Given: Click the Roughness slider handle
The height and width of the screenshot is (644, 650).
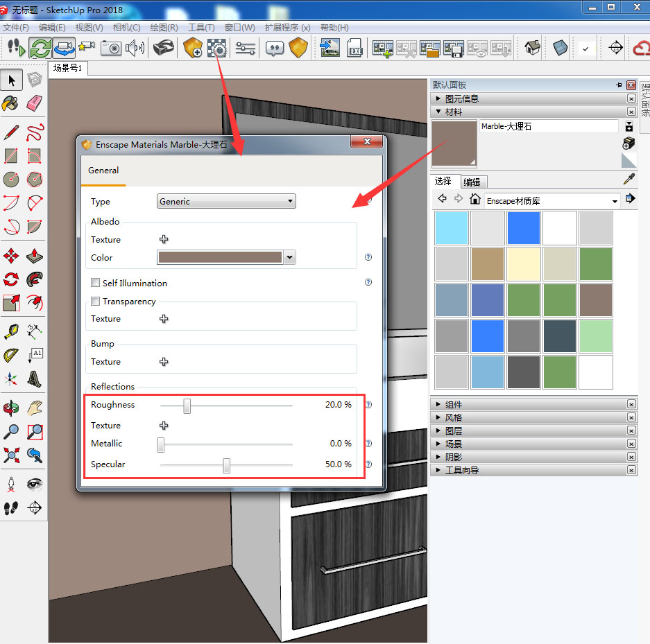Looking at the screenshot, I should tap(187, 406).
